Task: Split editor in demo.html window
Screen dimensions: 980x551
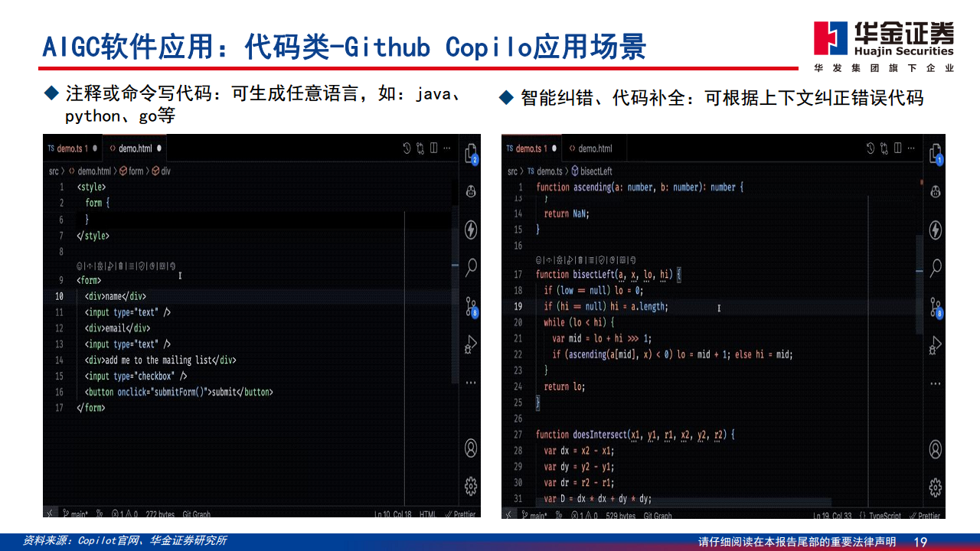Action: 433,148
